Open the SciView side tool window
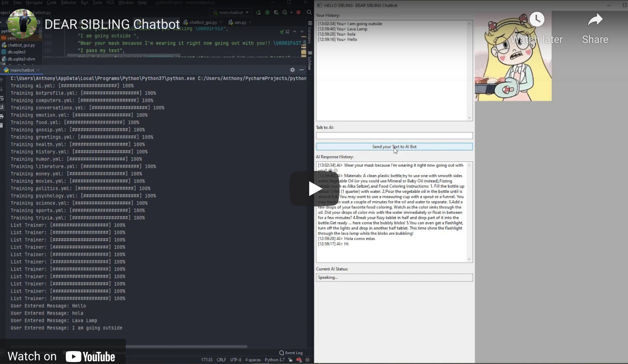This screenshot has height=364, width=628. [310, 61]
